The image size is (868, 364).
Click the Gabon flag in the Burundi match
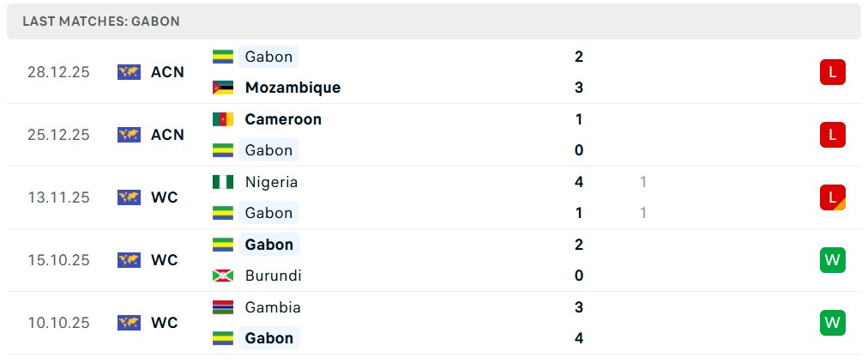[223, 245]
